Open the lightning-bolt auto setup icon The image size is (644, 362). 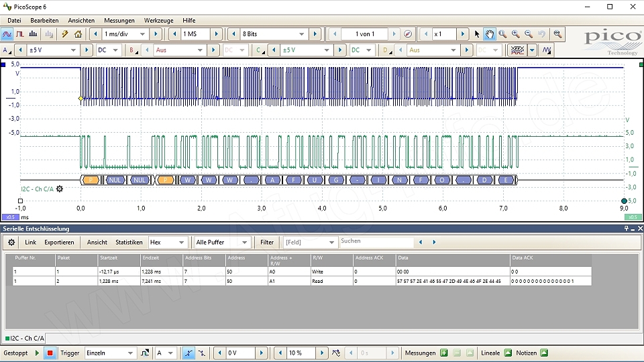[x=65, y=34]
